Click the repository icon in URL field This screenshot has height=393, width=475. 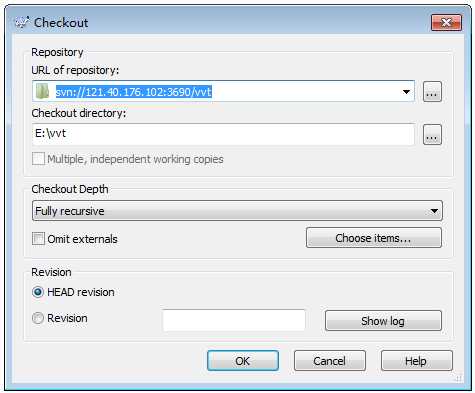(43, 91)
